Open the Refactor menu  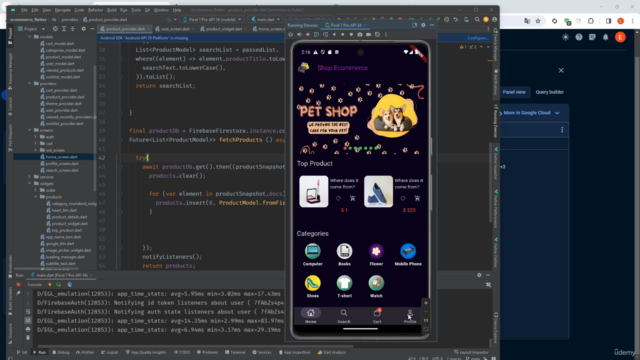pyautogui.click(x=96, y=10)
